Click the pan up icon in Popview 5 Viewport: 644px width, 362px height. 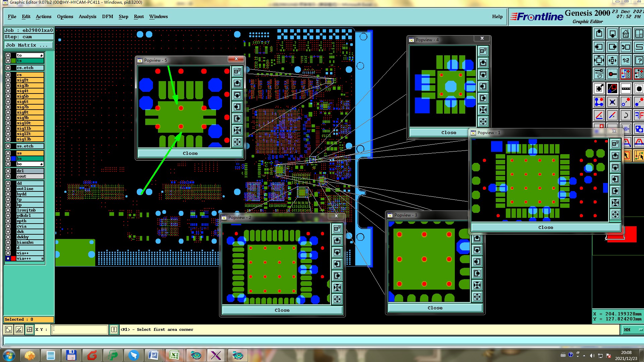pyautogui.click(x=237, y=83)
